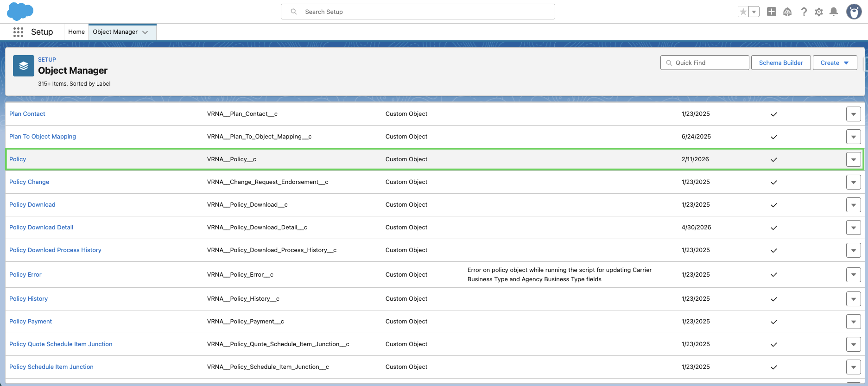This screenshot has height=386, width=868.
Task: Open Policy Quote Schedule Item Junction object
Action: pyautogui.click(x=61, y=344)
